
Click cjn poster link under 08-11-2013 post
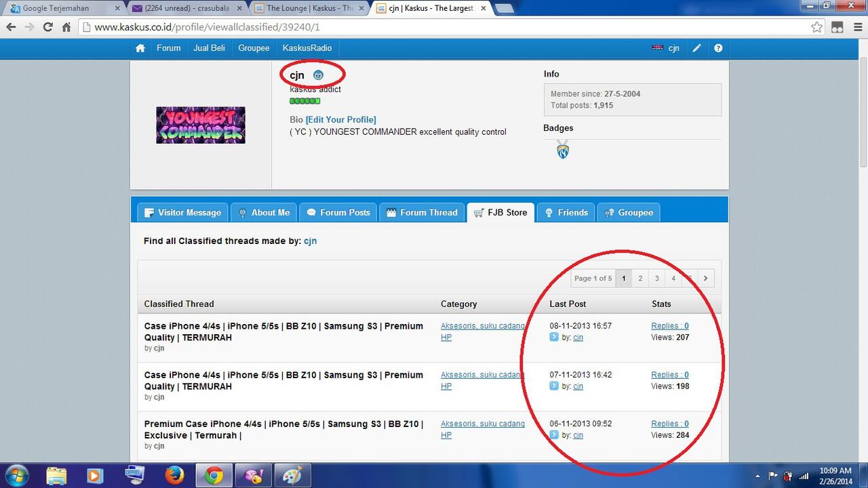point(578,337)
